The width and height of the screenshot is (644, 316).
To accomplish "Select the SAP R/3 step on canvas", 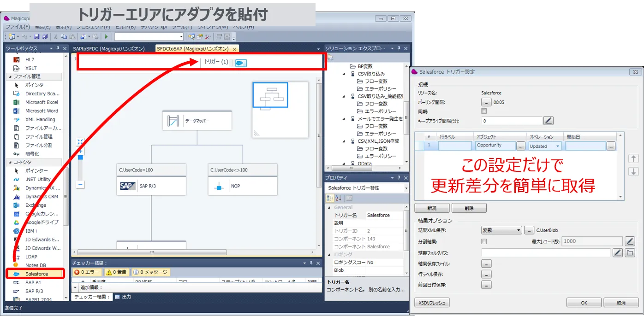I will click(x=151, y=186).
